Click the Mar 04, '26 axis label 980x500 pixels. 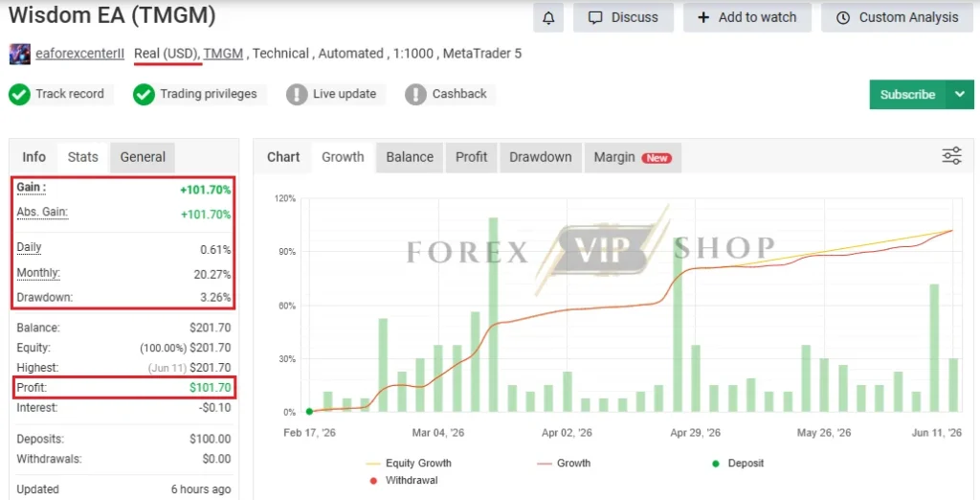438,433
